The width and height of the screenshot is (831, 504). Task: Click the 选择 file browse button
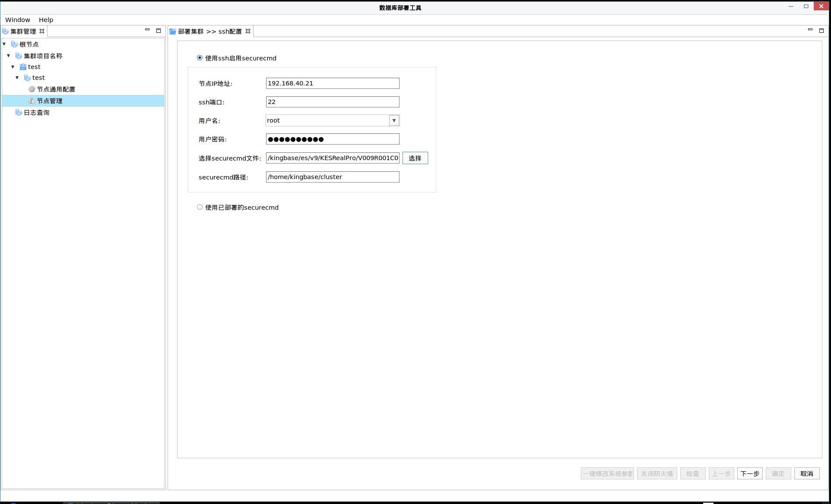pos(415,158)
